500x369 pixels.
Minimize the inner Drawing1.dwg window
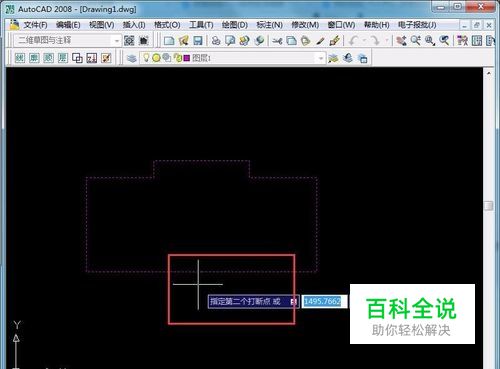(x=464, y=25)
